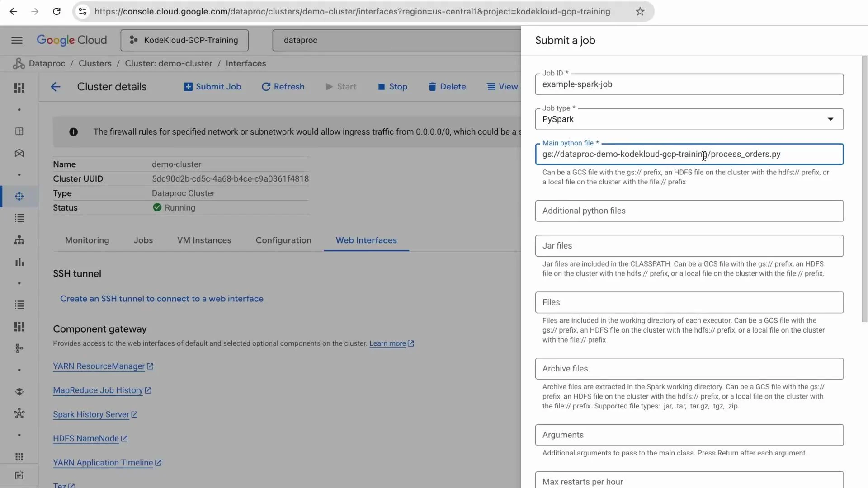Image resolution: width=868 pixels, height=488 pixels.
Task: Click the workflow branch icon in sidebar
Action: [x=19, y=348]
